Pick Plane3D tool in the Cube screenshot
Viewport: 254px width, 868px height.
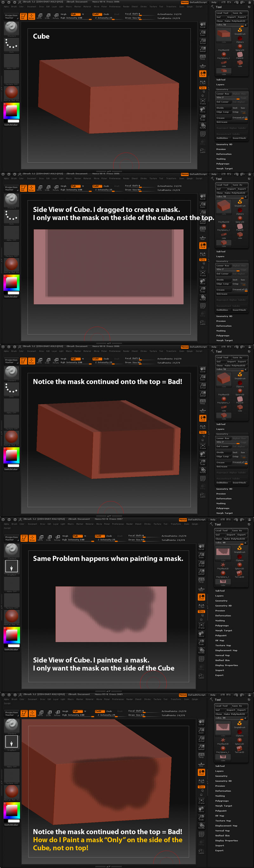(x=240, y=55)
